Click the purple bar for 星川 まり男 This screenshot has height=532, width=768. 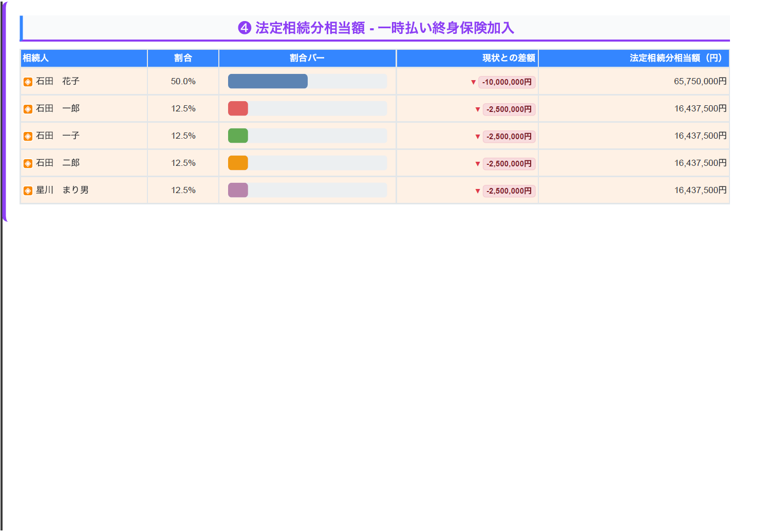point(238,190)
